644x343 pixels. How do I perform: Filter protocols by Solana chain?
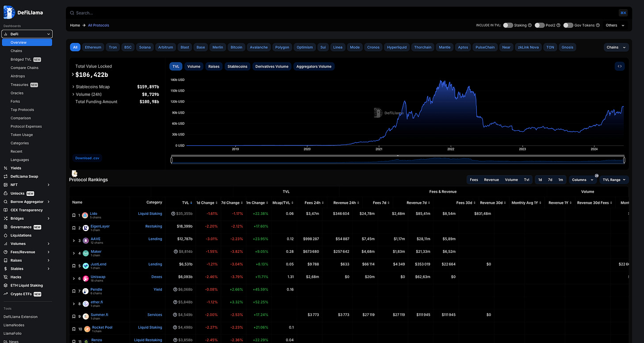tap(145, 47)
